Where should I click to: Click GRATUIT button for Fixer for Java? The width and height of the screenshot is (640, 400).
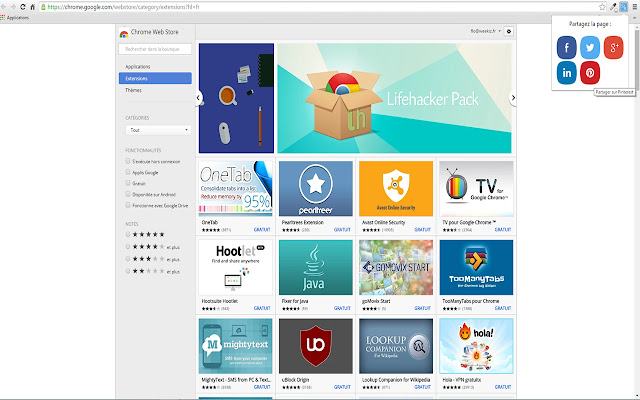point(342,309)
